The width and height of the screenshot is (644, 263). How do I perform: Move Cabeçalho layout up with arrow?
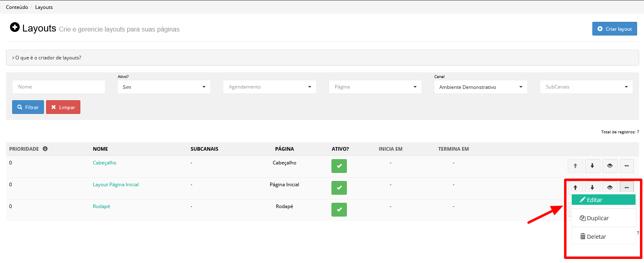pyautogui.click(x=575, y=166)
